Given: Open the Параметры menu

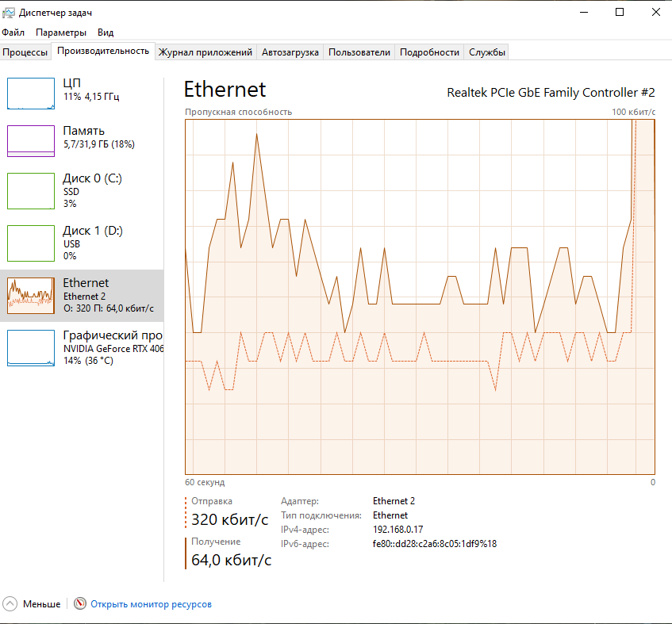Looking at the screenshot, I should click(x=61, y=33).
